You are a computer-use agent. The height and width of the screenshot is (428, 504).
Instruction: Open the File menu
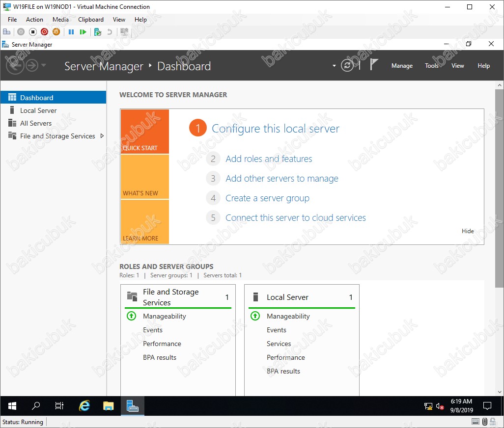(x=12, y=20)
